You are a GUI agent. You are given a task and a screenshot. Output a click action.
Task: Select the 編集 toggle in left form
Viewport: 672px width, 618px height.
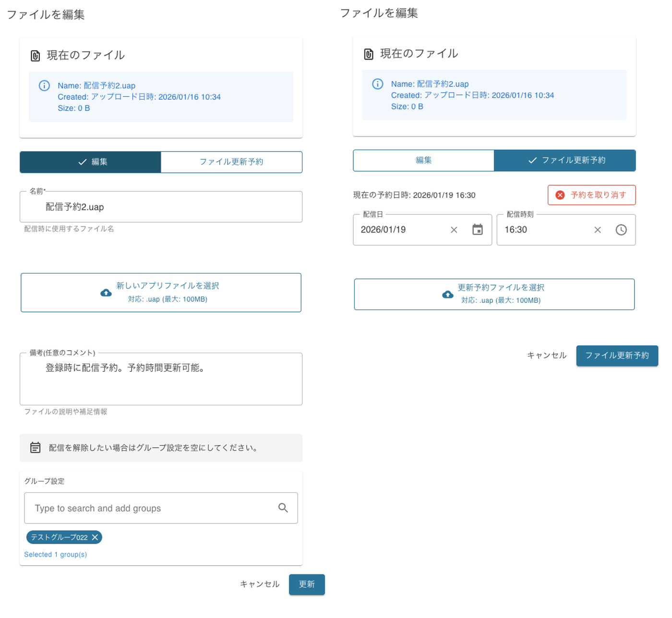pyautogui.click(x=90, y=162)
